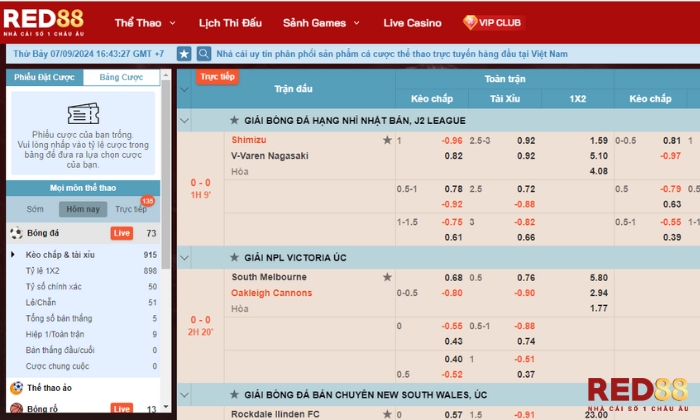The width and height of the screenshot is (700, 420).
Task: Pick draw odds 1.77 for South Melbourne match
Action: pos(599,308)
